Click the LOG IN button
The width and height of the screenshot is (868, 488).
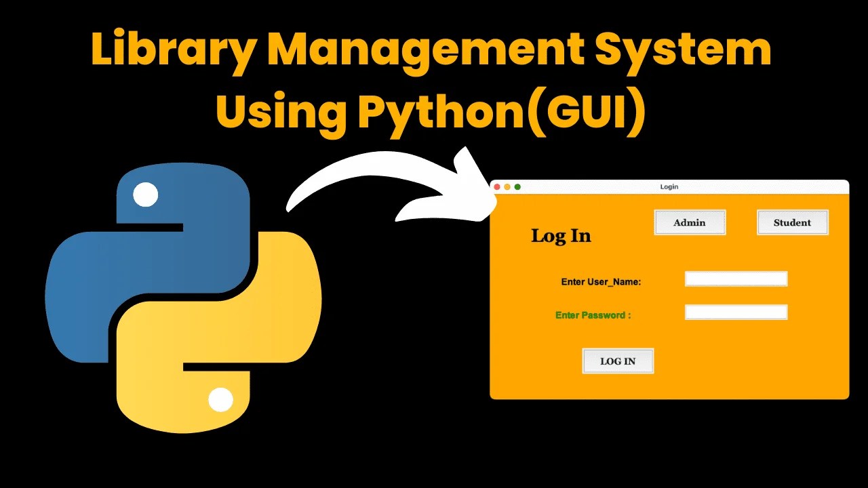tap(618, 361)
